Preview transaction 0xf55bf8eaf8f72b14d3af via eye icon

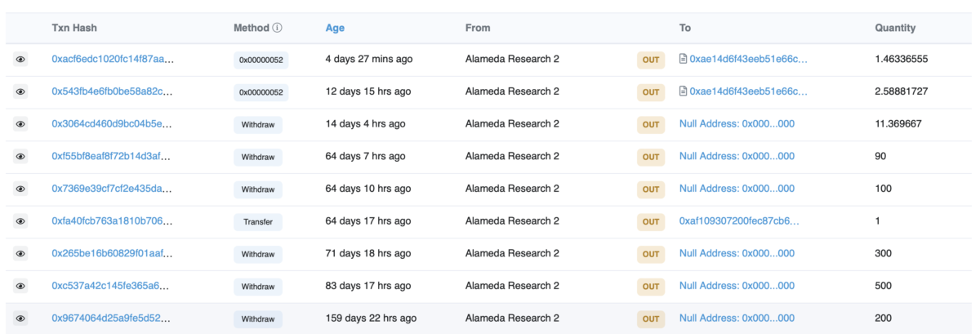[x=20, y=157]
